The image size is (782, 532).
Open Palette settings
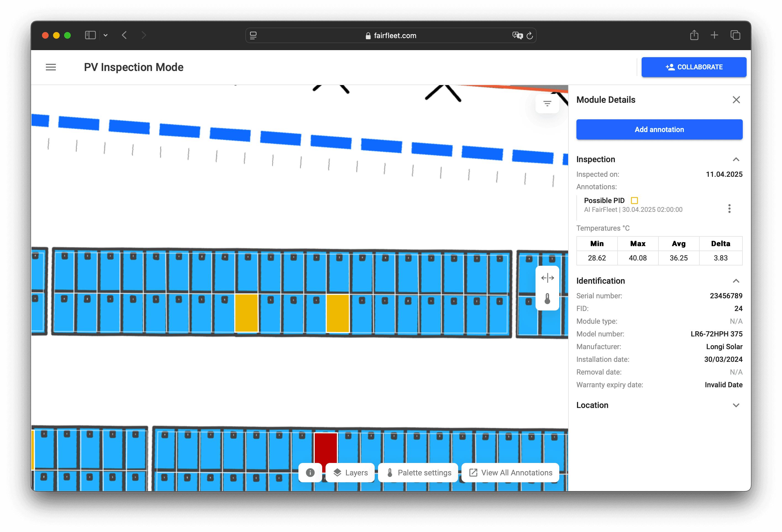click(x=418, y=473)
